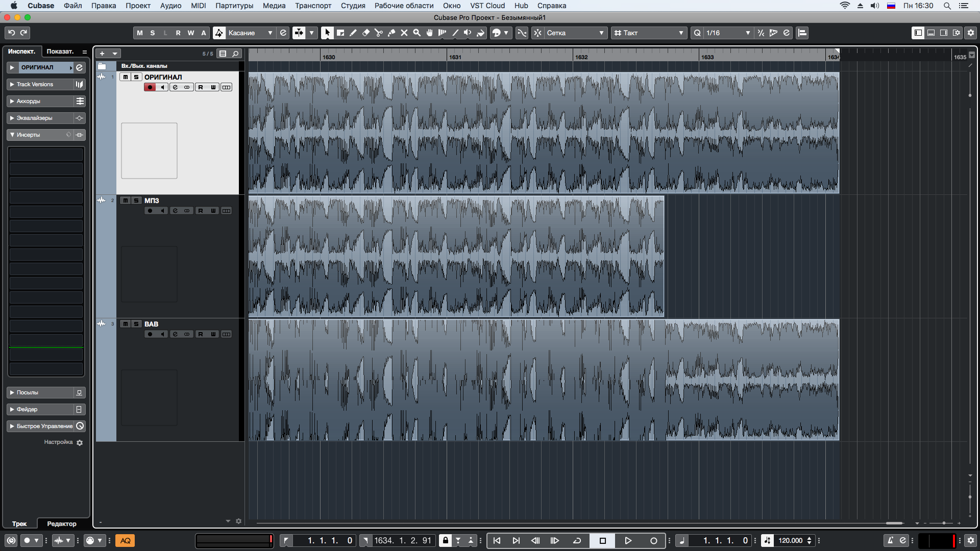Click the metronome click icon
980x551 pixels.
click(890, 541)
